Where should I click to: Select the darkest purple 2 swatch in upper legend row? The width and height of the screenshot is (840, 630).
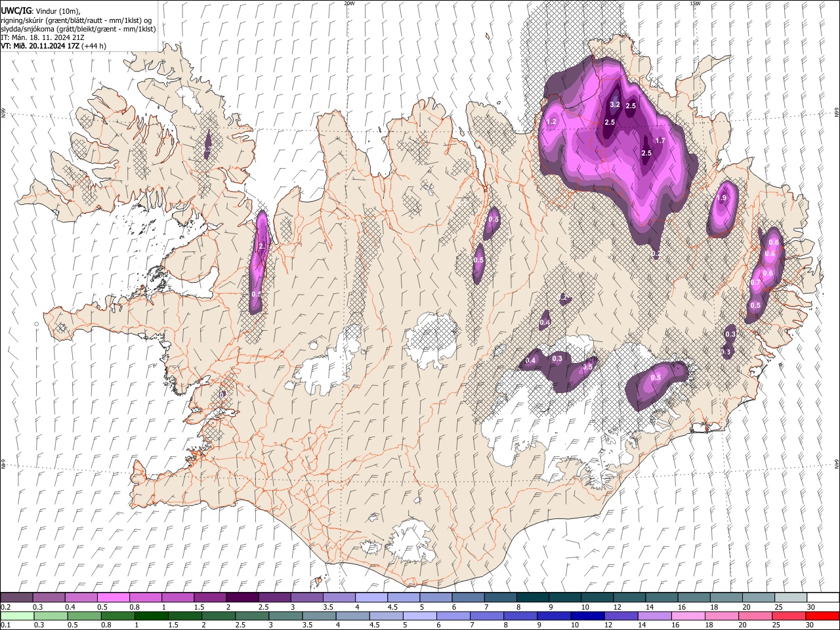pos(242,598)
